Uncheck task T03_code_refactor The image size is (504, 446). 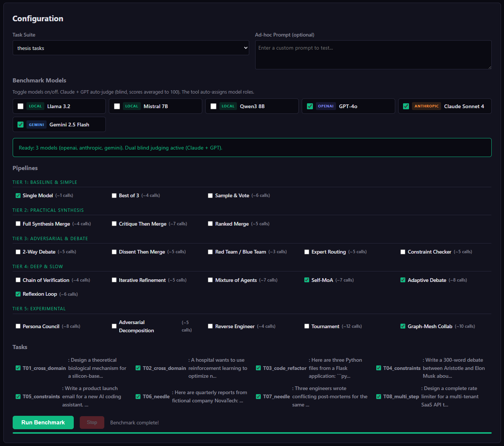pos(259,368)
